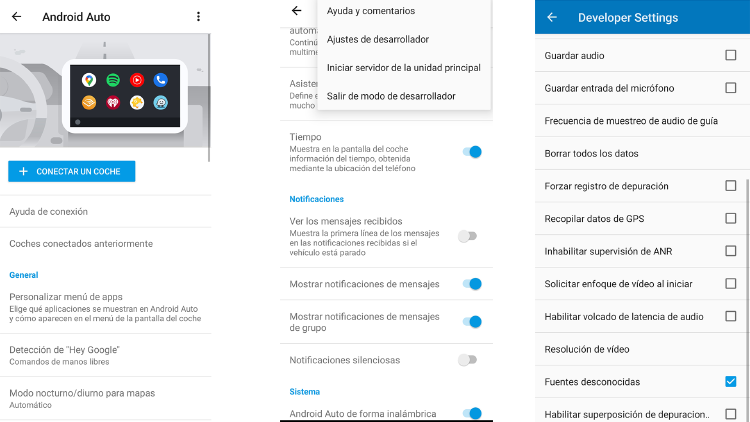Tap the Waze app icon
Viewport: 750px width, 422px height.
(161, 102)
